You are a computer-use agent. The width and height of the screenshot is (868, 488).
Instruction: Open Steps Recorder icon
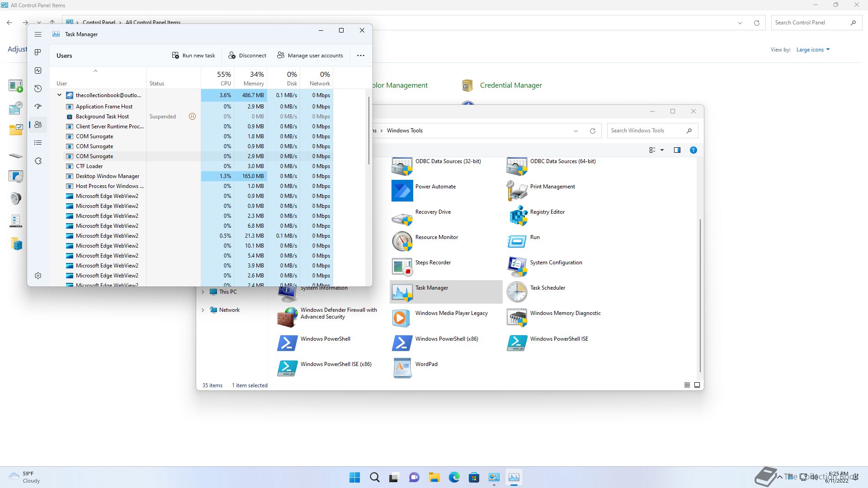[x=402, y=267]
